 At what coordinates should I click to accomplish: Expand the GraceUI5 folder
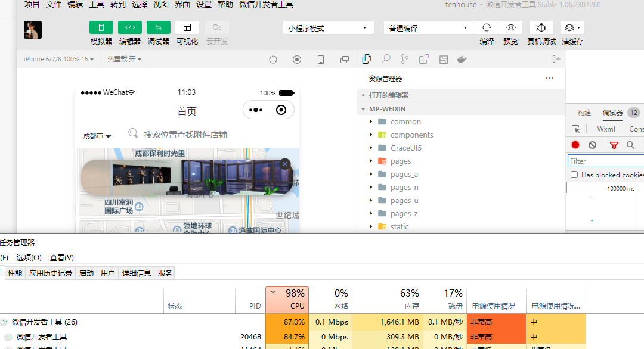pyautogui.click(x=461, y=148)
